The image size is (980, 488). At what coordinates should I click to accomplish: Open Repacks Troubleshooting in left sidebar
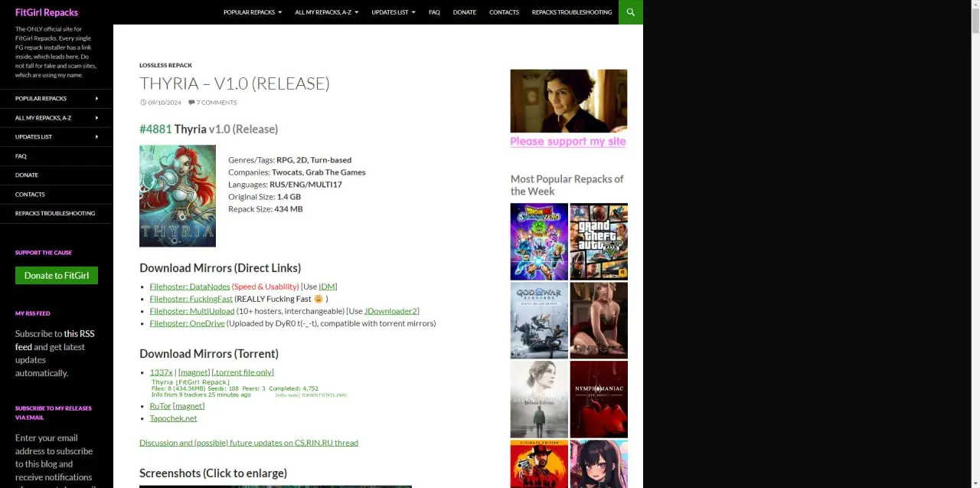[x=55, y=214]
